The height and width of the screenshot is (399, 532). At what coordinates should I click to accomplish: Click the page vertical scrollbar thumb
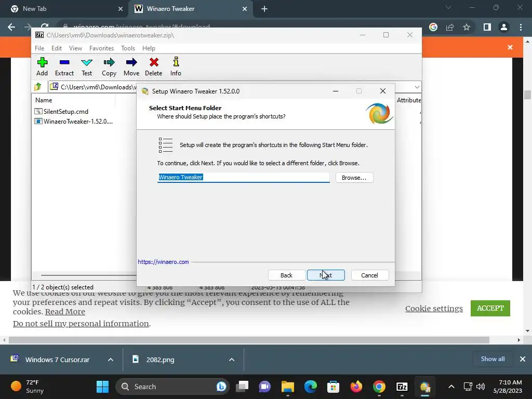[527, 95]
